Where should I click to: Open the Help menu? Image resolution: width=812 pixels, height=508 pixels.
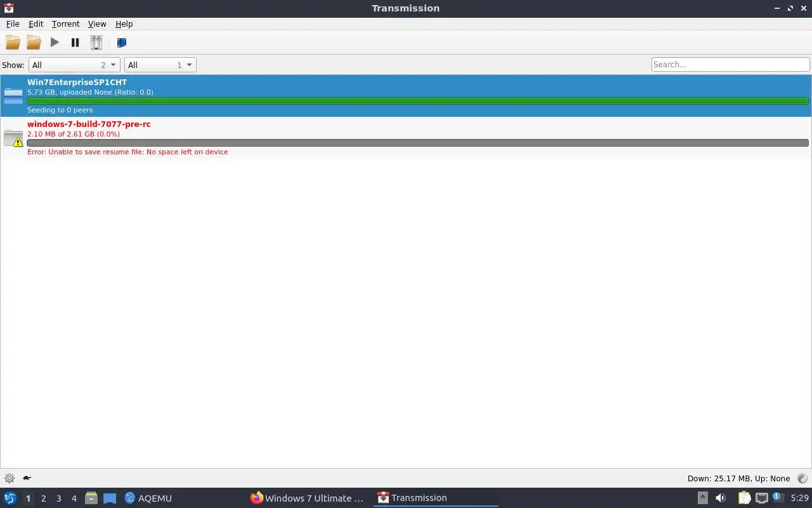coord(124,23)
